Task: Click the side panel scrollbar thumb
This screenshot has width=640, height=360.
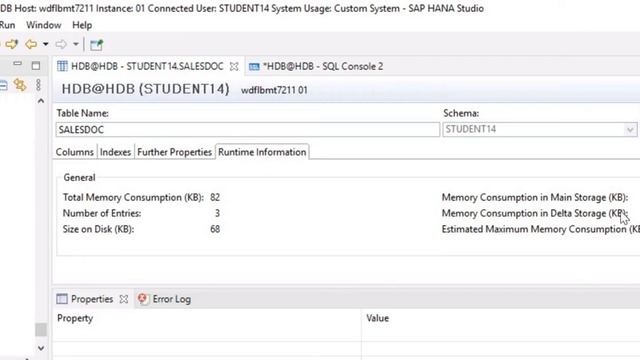Action: click(x=41, y=329)
